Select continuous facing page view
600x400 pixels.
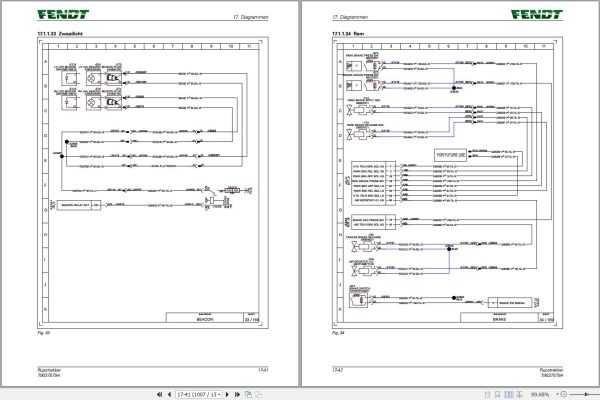(x=519, y=394)
